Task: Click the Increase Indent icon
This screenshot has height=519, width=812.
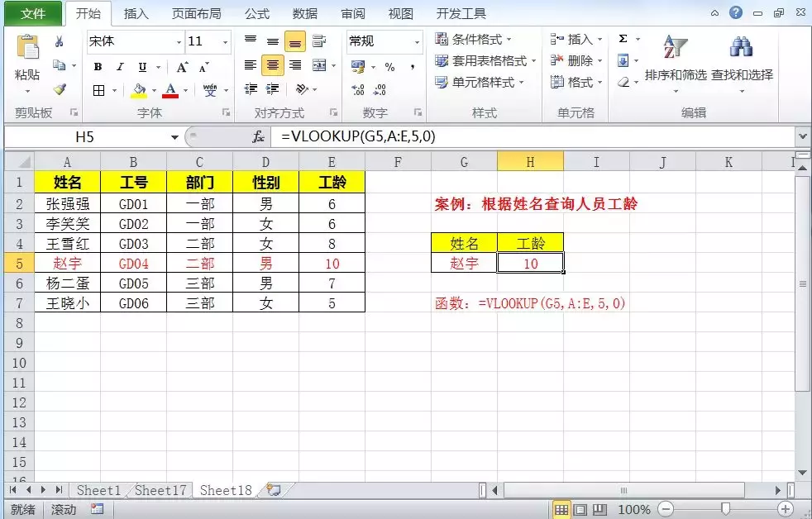Action: click(272, 89)
